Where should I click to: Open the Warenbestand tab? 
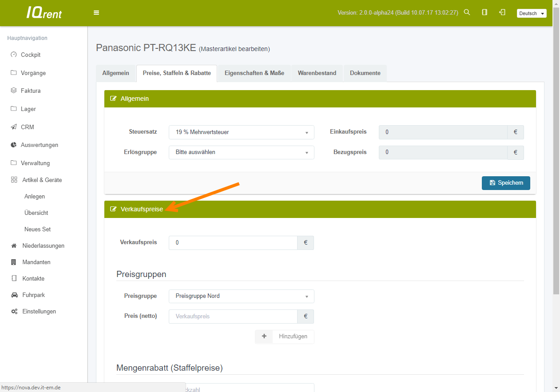pyautogui.click(x=317, y=73)
